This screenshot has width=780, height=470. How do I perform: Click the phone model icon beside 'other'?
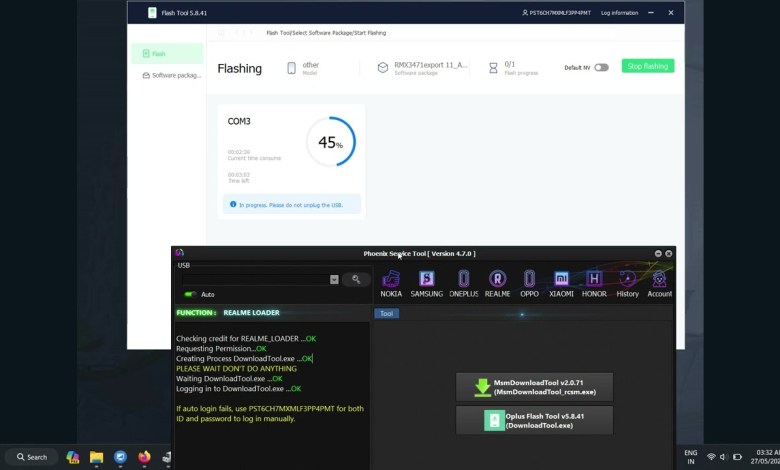point(292,68)
